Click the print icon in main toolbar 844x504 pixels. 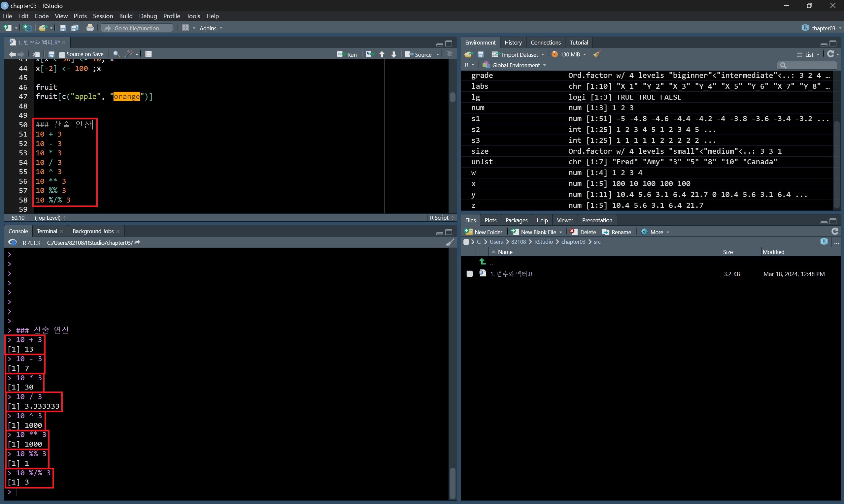pos(90,28)
